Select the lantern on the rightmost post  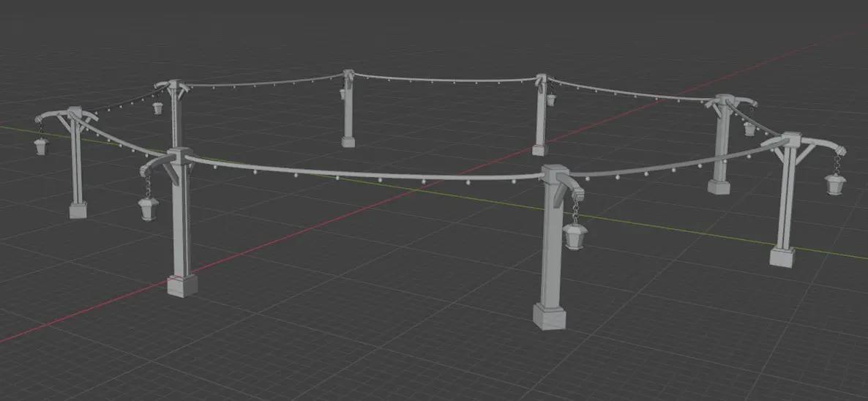[x=835, y=184]
